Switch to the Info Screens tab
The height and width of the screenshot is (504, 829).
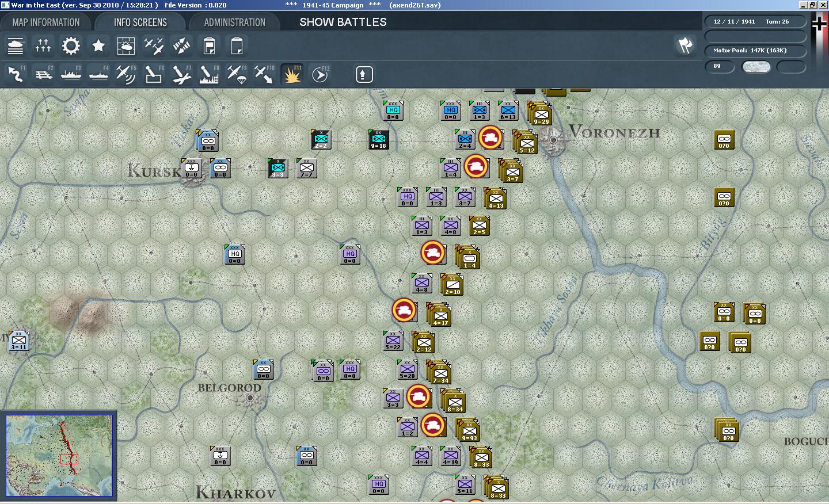[x=140, y=22]
